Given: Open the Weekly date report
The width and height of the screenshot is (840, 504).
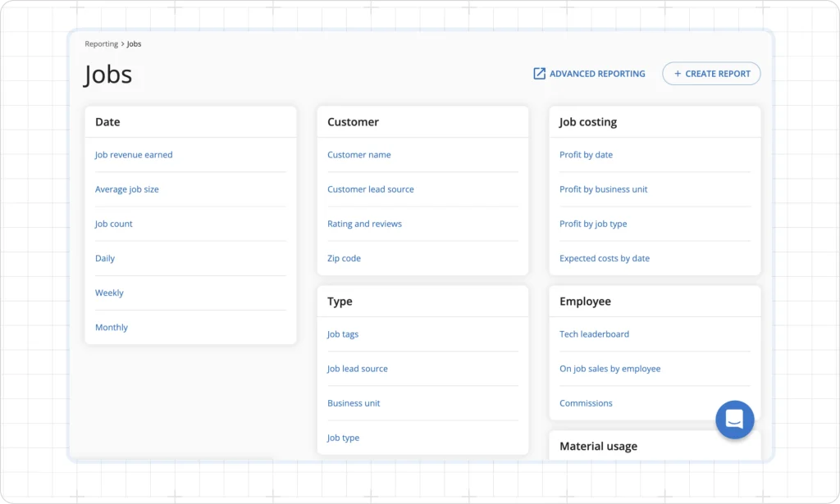Looking at the screenshot, I should [109, 293].
